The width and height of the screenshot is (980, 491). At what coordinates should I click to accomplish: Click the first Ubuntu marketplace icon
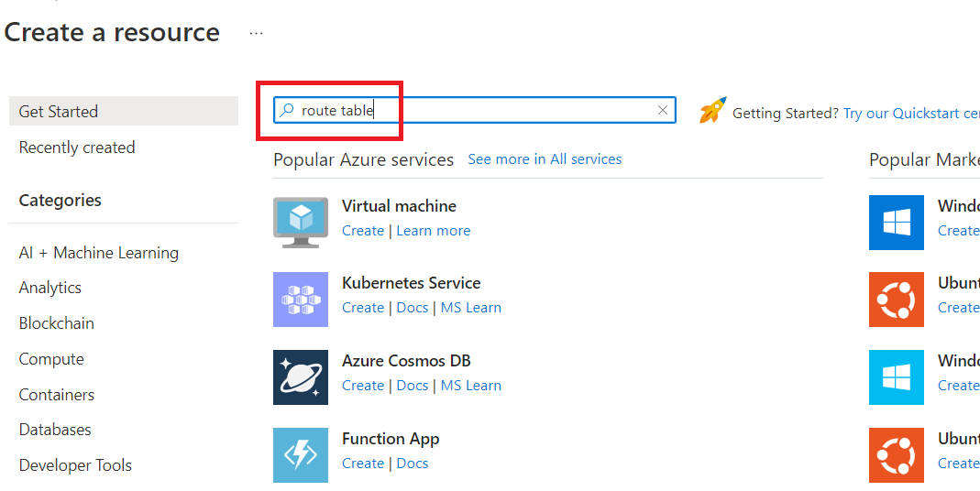(896, 300)
